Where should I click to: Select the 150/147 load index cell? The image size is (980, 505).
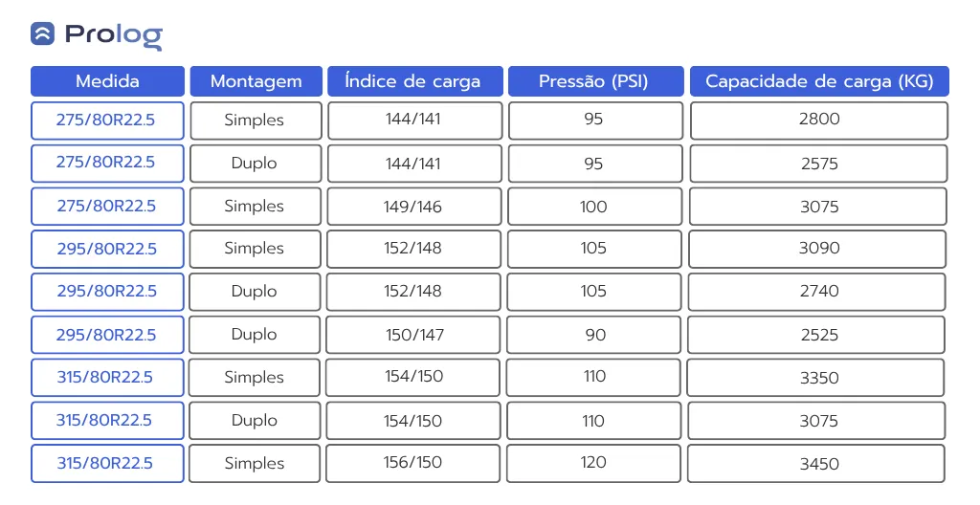pos(413,335)
